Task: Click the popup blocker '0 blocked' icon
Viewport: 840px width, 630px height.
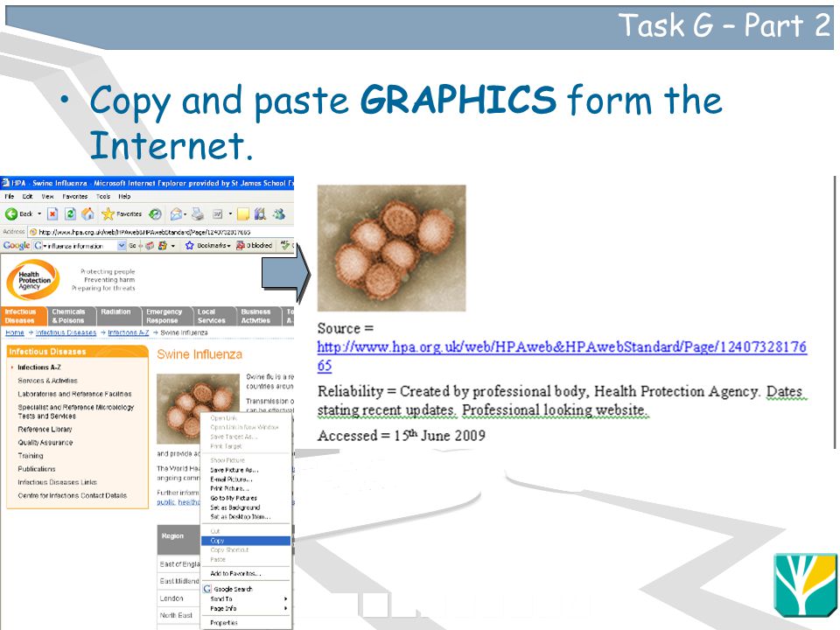Action: 241,245
